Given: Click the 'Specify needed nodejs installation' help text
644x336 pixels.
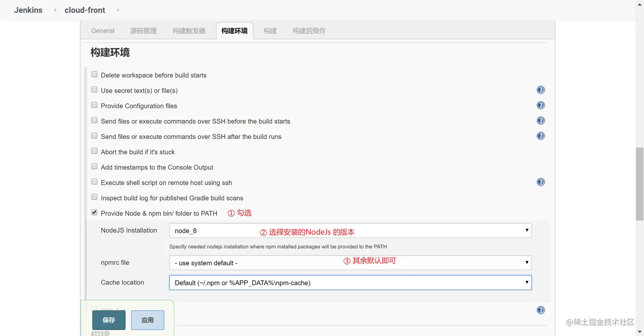Looking at the screenshot, I should [x=278, y=246].
